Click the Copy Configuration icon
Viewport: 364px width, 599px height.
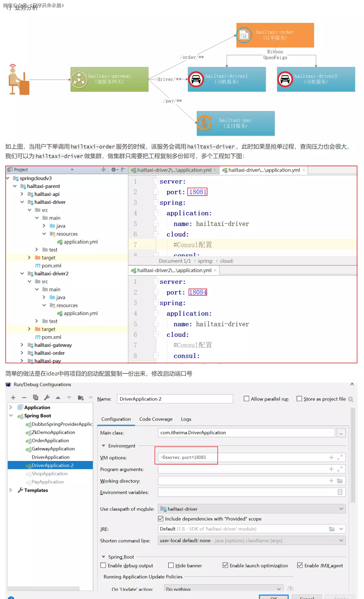(36, 398)
